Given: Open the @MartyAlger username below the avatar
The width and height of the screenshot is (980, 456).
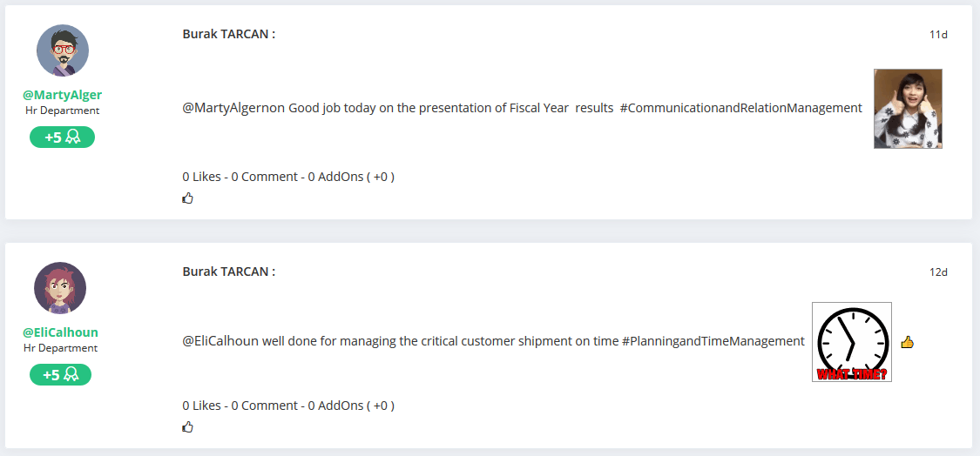Looking at the screenshot, I should click(62, 95).
